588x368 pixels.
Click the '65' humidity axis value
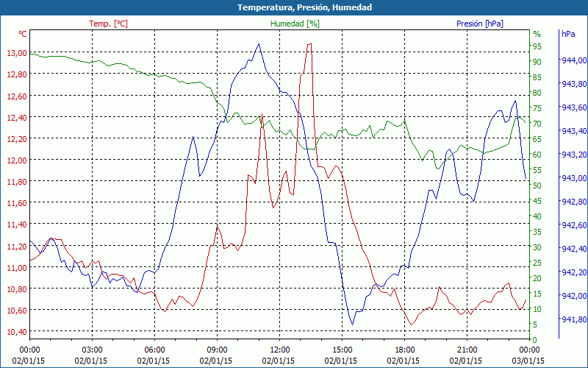coord(537,139)
